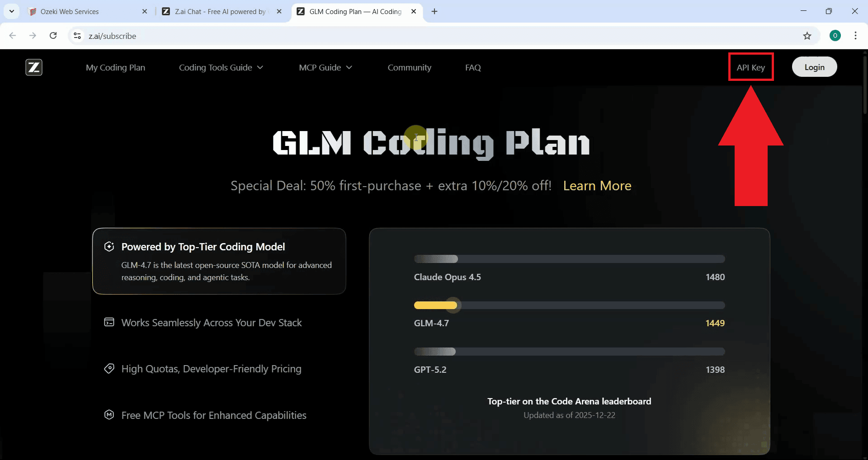Click the Login button

pos(814,66)
